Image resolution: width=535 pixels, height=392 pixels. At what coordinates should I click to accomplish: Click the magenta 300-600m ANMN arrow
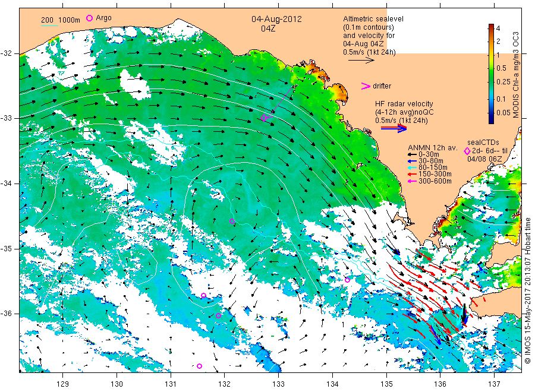pos(413,181)
